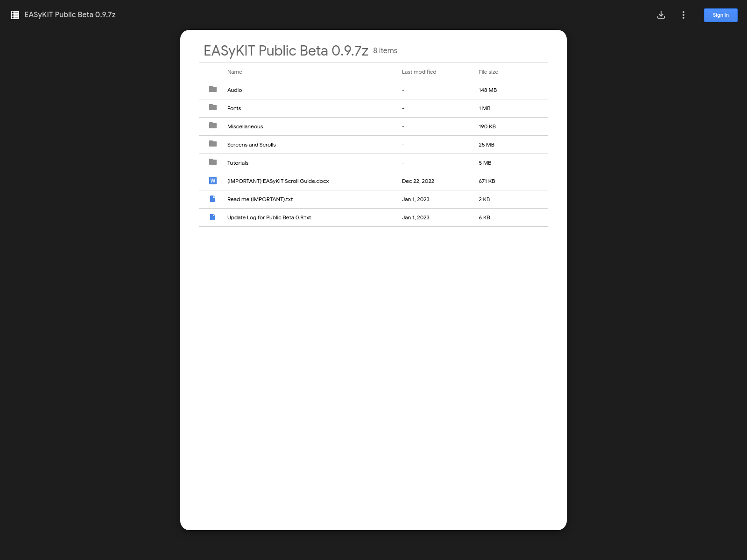Open the Miscellaneous folder name
The image size is (747, 560).
coord(245,126)
